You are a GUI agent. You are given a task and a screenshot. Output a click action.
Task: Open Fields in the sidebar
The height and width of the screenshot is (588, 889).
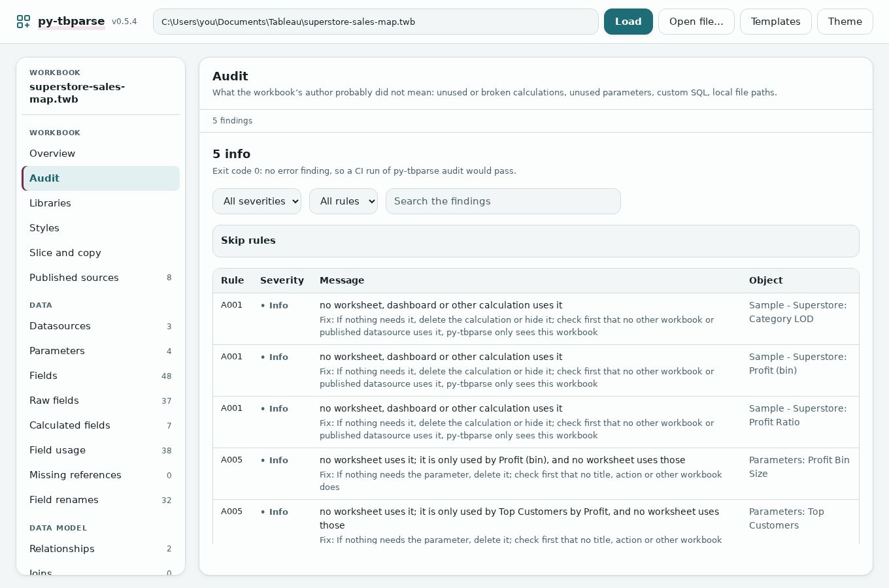[101, 376]
